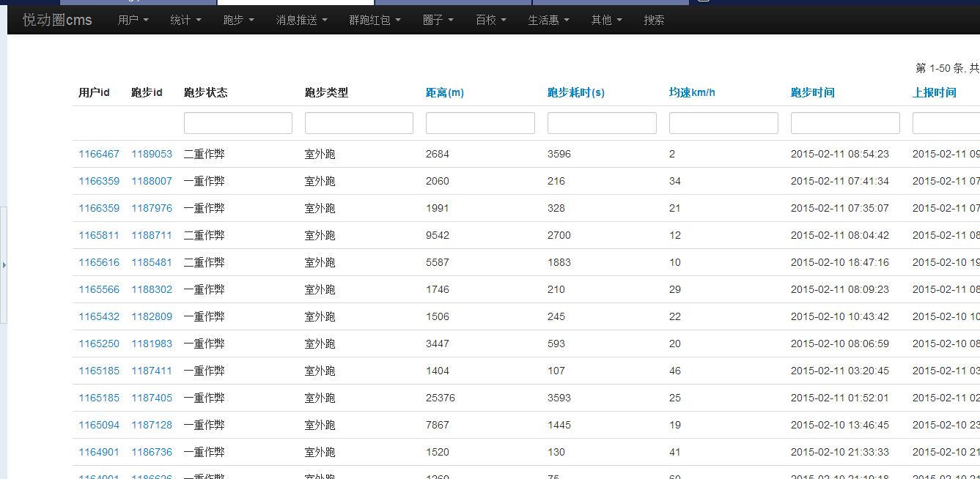This screenshot has height=479, width=980.
Task: Select run time 2015-02-10 13:46:45
Action: click(840, 425)
